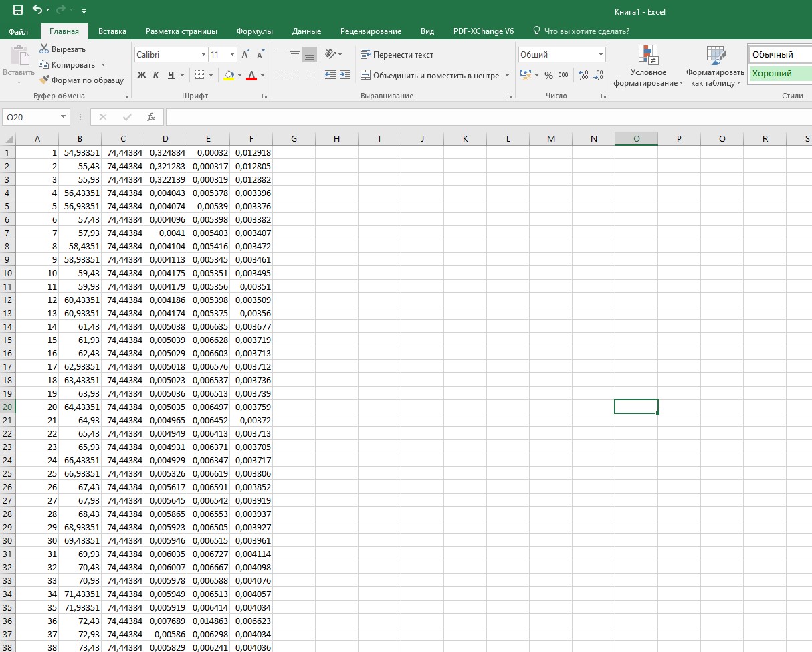Toggle italic (К) formatting
The height and width of the screenshot is (652, 812).
(156, 75)
